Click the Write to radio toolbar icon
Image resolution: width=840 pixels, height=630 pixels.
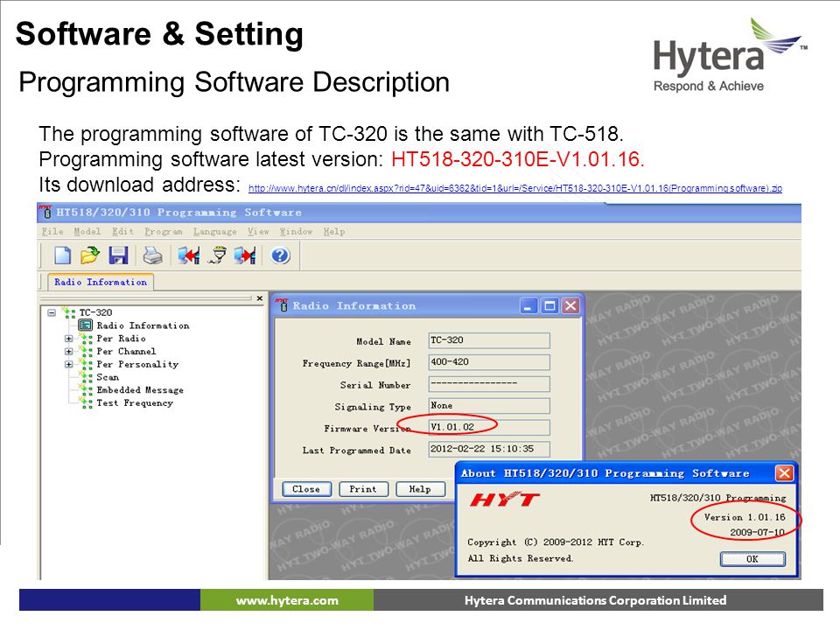(245, 255)
